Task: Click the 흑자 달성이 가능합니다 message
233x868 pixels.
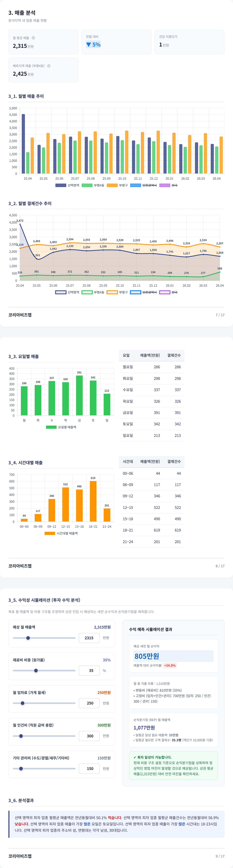Action: 152,757
